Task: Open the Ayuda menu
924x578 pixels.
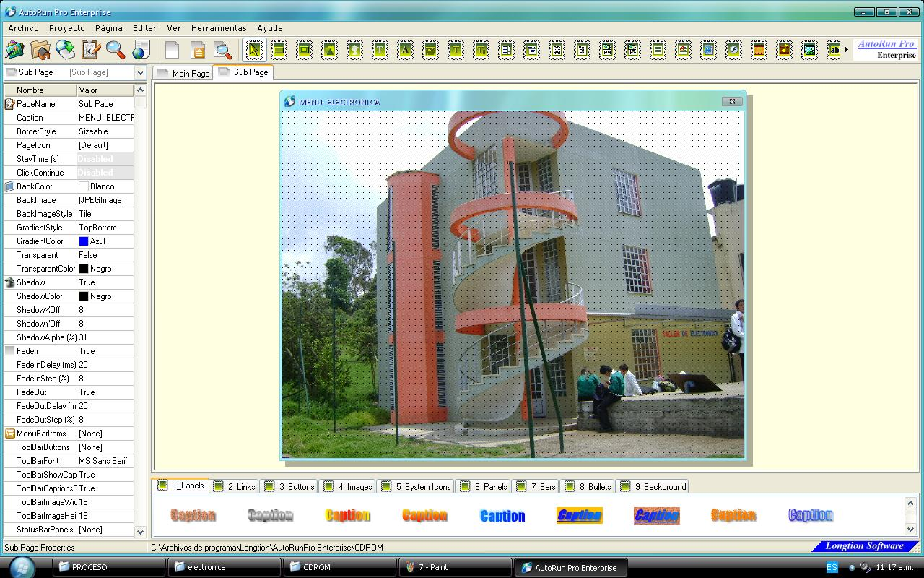Action: pos(270,28)
